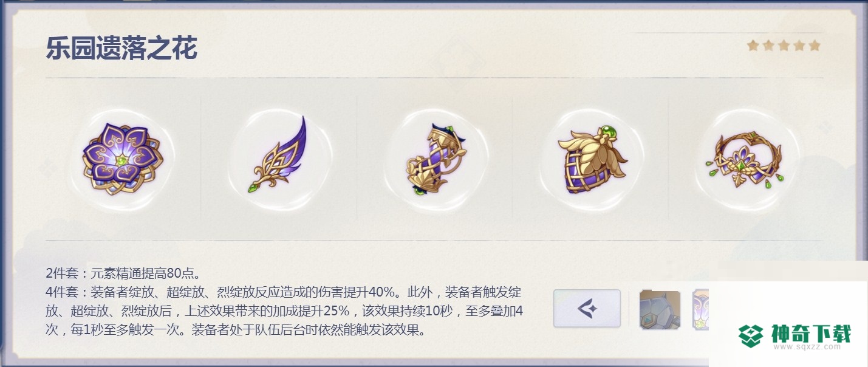Select the golden circlet artifact icon
Image resolution: width=868 pixels, height=367 pixels.
click(x=746, y=159)
